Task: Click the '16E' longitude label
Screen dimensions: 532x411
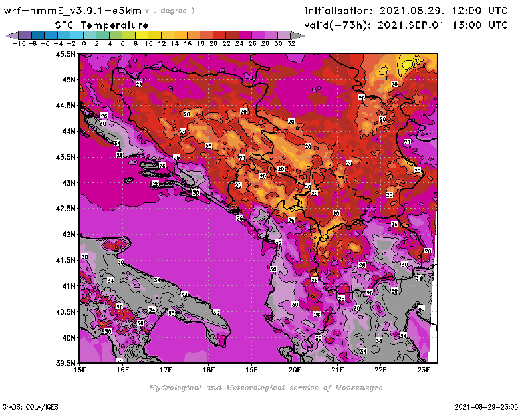Action: tap(123, 370)
